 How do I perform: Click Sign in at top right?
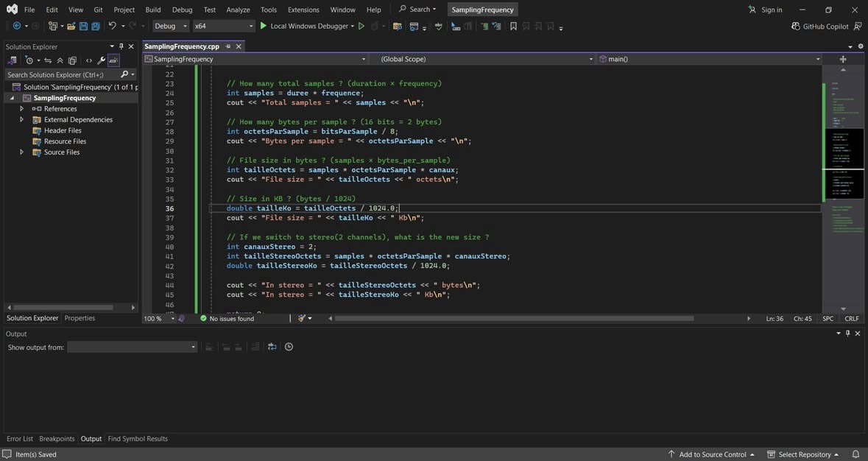[765, 10]
